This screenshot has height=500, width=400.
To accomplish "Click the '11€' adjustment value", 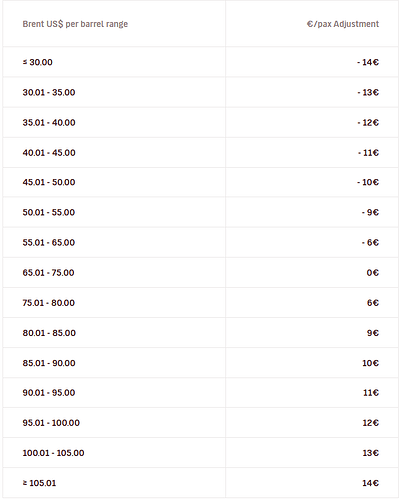I will point(371,393).
